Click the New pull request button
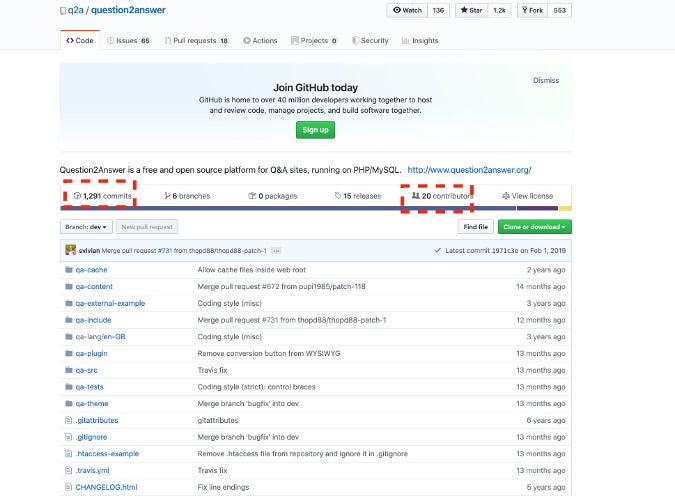This screenshot has height=496, width=675. point(147,227)
